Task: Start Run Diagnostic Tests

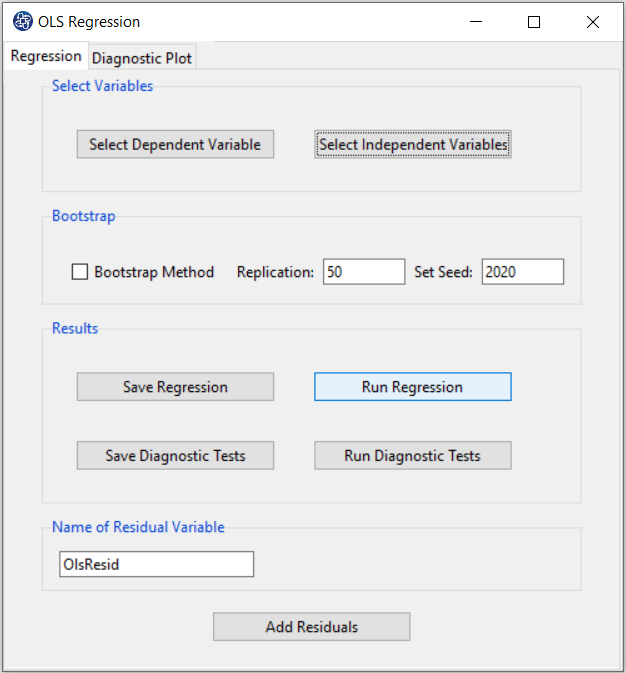Action: tap(412, 456)
